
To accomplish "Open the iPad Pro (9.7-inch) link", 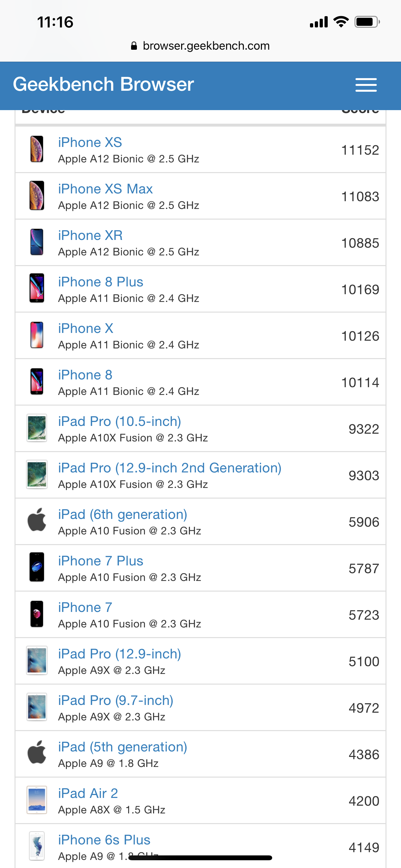I will (x=116, y=700).
